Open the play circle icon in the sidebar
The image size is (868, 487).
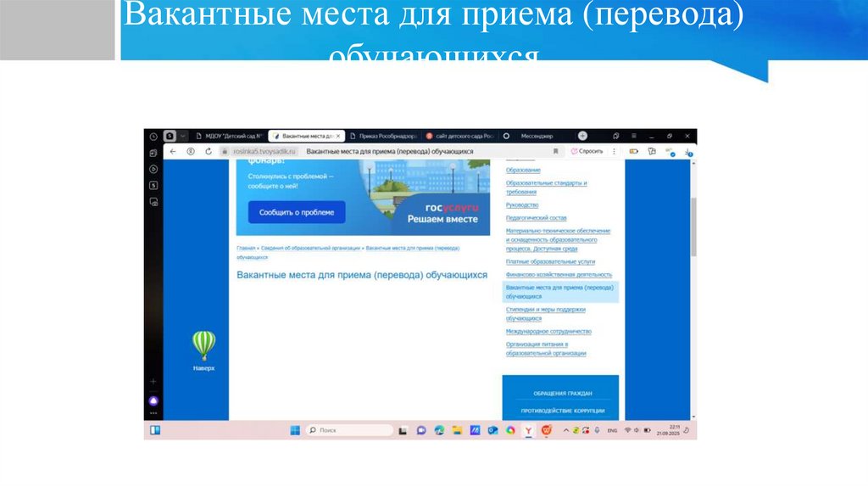coord(153,169)
